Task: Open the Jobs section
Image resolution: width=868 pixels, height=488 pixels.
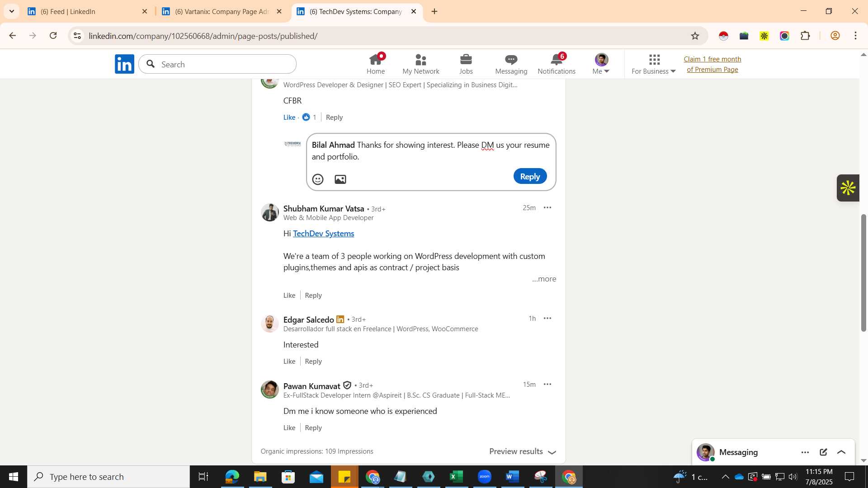Action: pos(466,64)
